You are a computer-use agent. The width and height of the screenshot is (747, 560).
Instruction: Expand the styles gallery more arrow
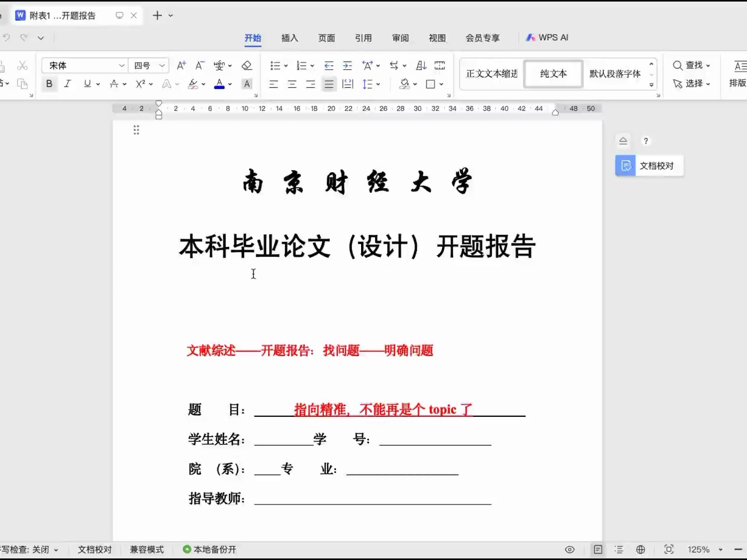[652, 85]
